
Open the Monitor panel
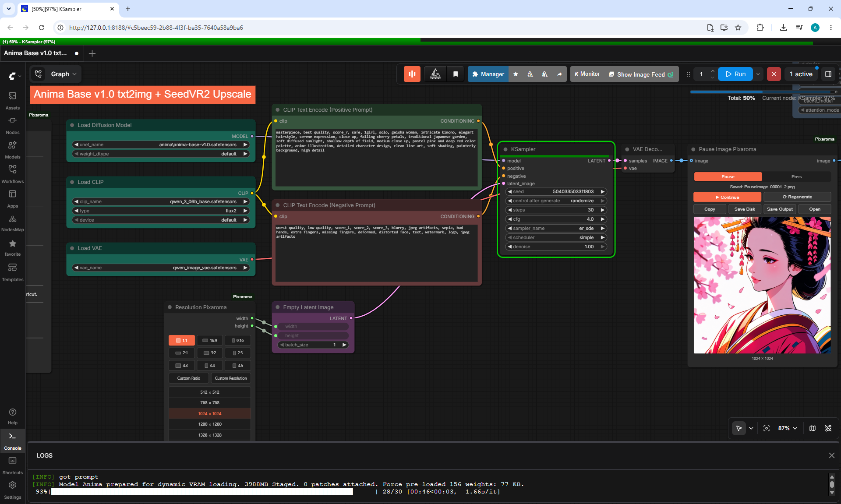click(x=587, y=74)
